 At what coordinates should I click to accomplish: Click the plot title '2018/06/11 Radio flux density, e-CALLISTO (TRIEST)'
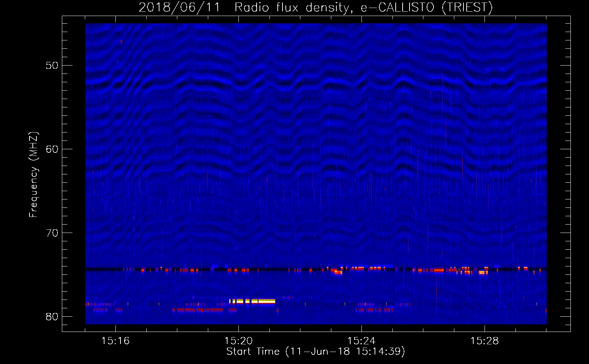316,7
